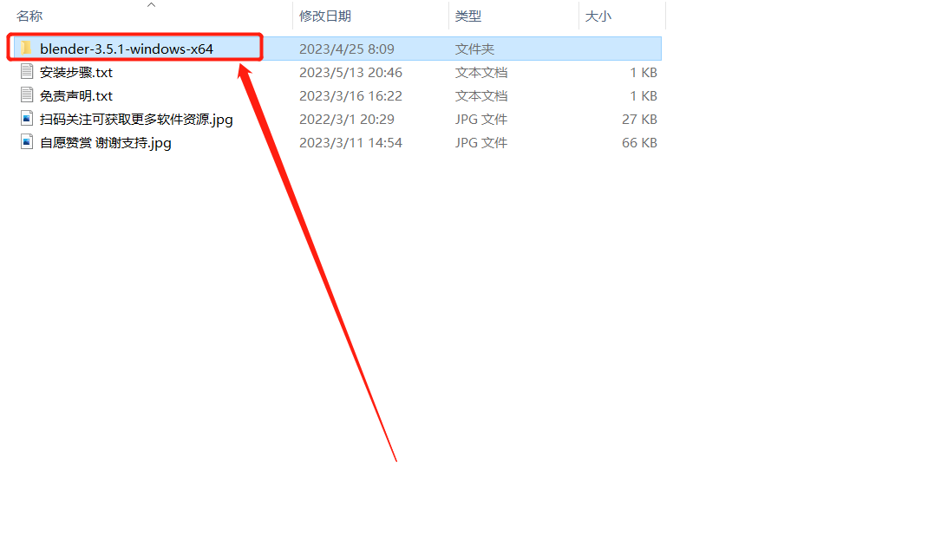Select the 自愿赞赏 谢谢支持.jpg file name
The image size is (928, 560).
tap(106, 142)
